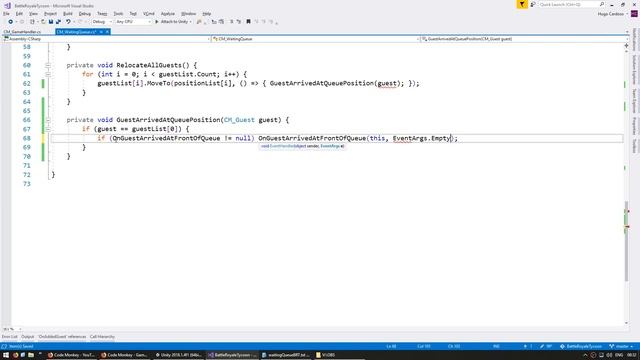Click the BattleRoyaleTycoon repository status item
640x360 pixels.
tap(581, 346)
